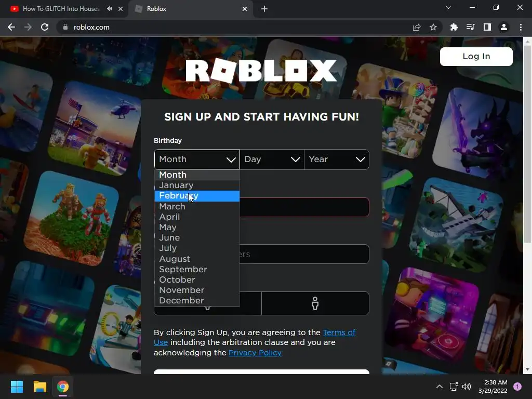Viewport: 532px width, 399px height.
Task: Bookmark this tab with the star icon
Action: (433, 27)
